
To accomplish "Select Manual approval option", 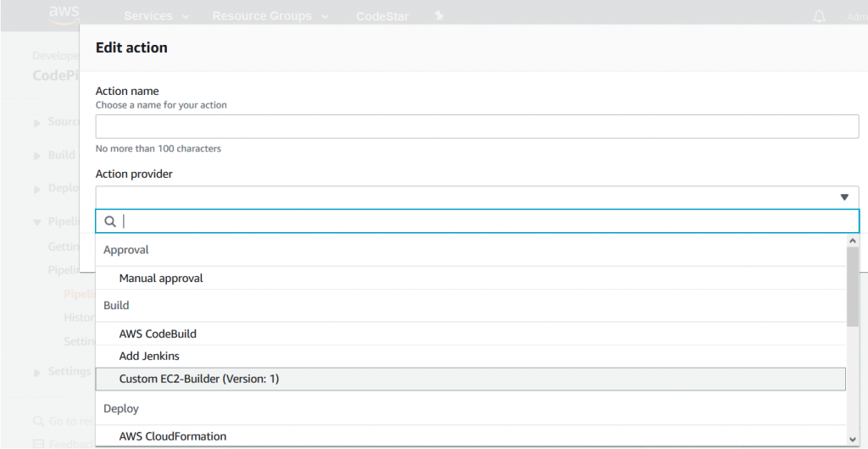I will pyautogui.click(x=470, y=278).
